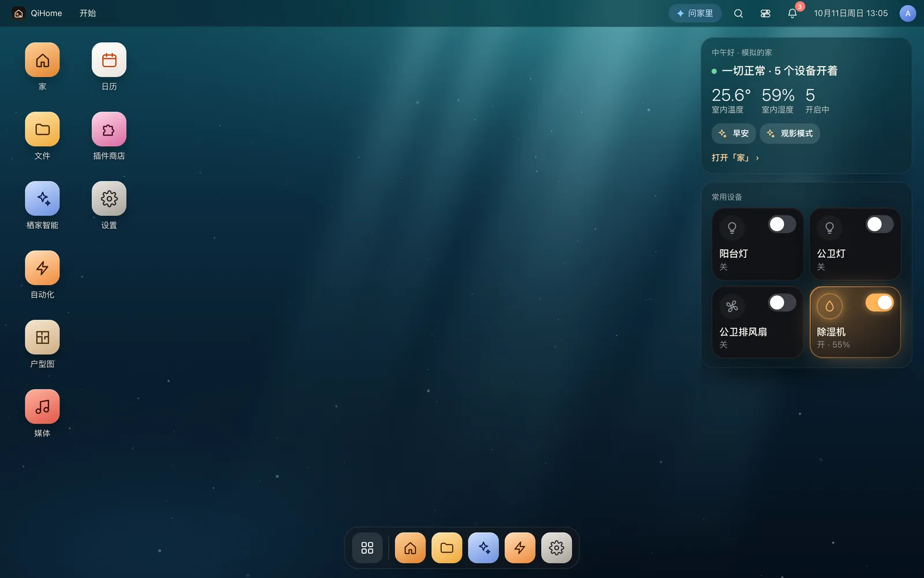Open the 自动化 automation desktop icon
Image resolution: width=924 pixels, height=578 pixels.
coord(42,268)
